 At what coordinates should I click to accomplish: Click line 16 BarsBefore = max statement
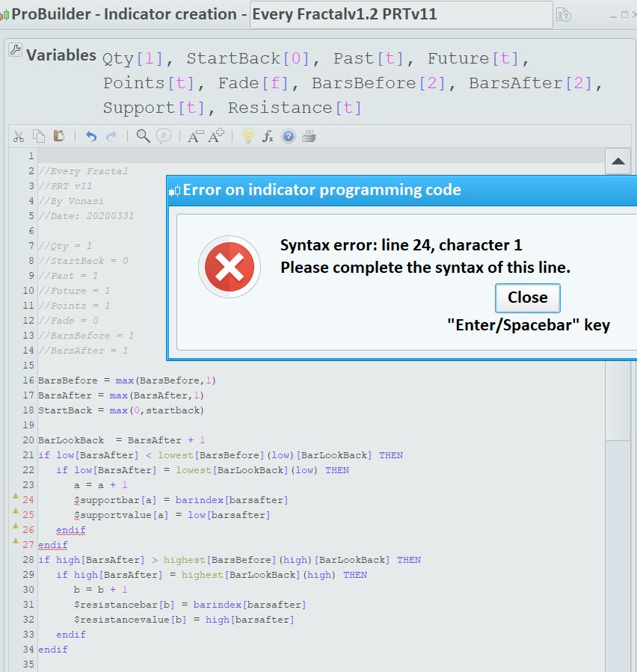tap(127, 380)
